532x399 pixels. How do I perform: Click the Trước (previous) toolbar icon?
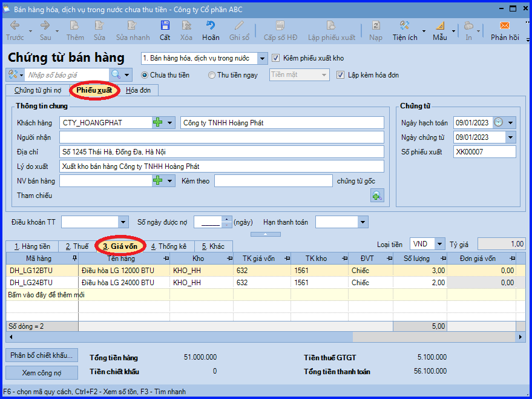[x=15, y=25]
